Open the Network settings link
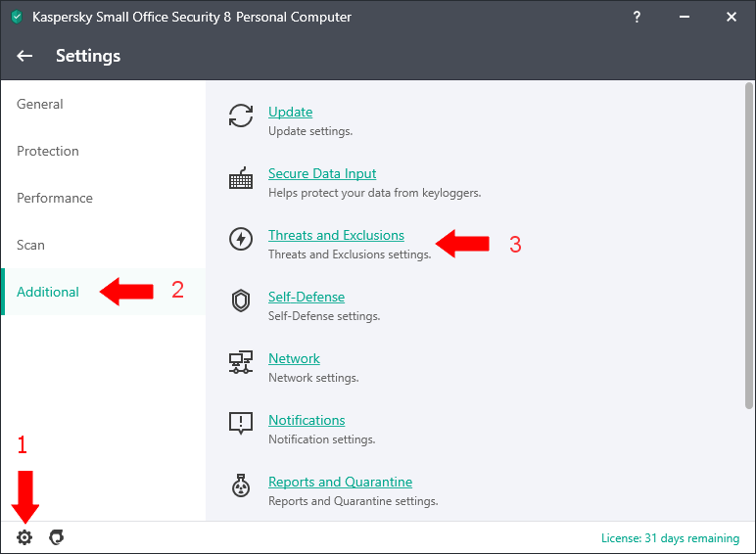Image resolution: width=756 pixels, height=554 pixels. click(x=294, y=358)
